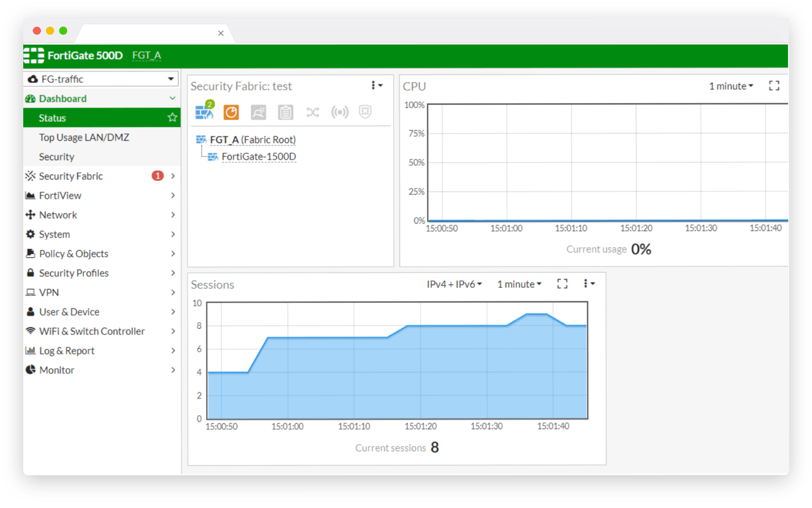Viewport: 812px width, 508px height.
Task: Click the grayed shield icon in Security Fabric
Action: [365, 112]
